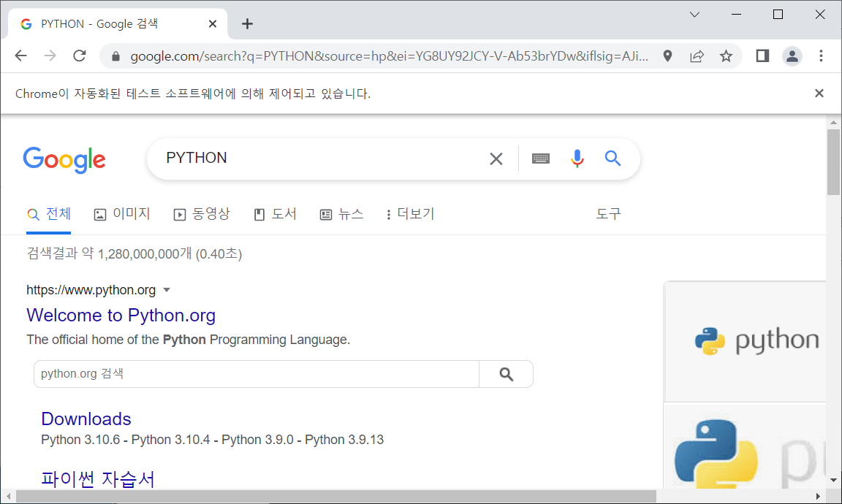This screenshot has width=842, height=504.
Task: Switch to the 도서 tab
Action: (x=275, y=214)
